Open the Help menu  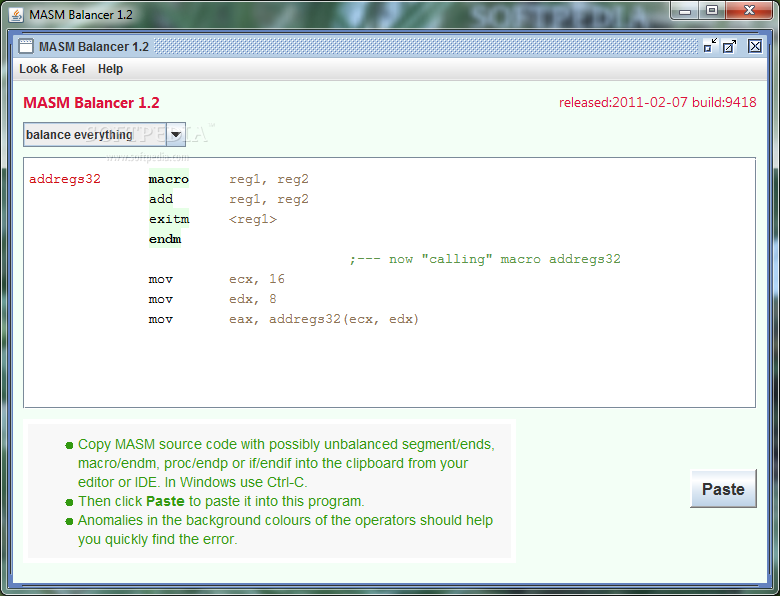(110, 69)
